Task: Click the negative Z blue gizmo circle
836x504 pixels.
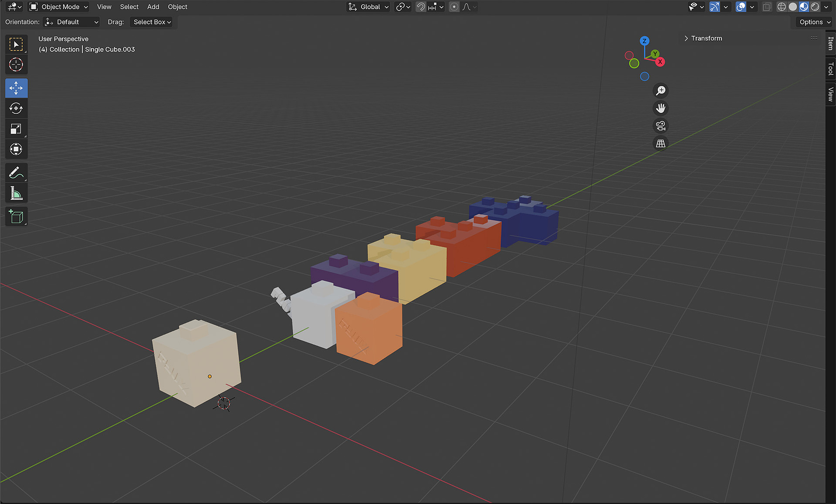Action: tap(645, 77)
